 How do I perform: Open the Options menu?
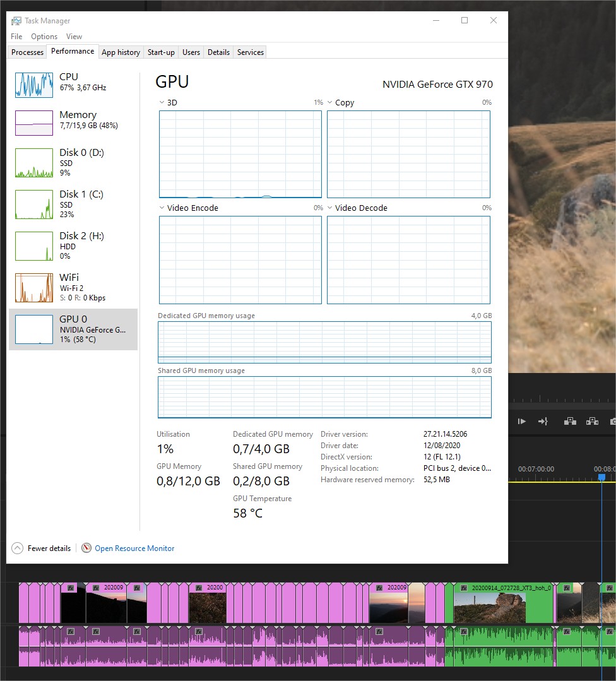(x=44, y=37)
